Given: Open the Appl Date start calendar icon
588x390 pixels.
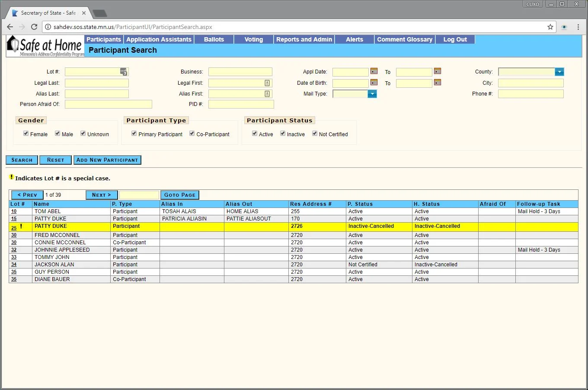Looking at the screenshot, I should (374, 71).
